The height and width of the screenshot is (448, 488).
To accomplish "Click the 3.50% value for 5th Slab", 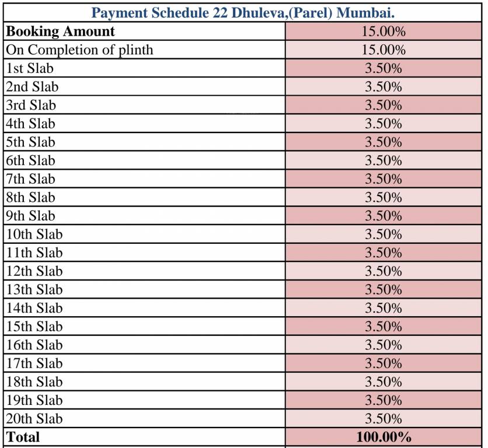I will (x=384, y=142).
